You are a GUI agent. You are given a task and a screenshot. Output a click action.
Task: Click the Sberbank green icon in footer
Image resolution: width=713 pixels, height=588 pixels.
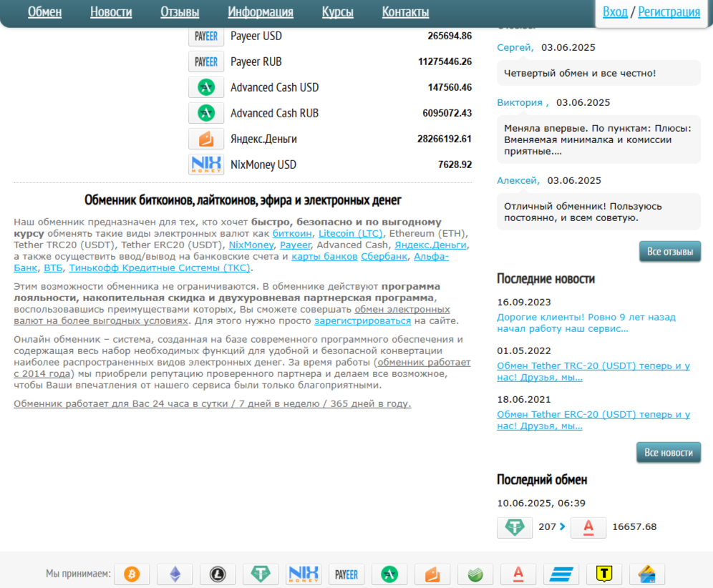475,574
